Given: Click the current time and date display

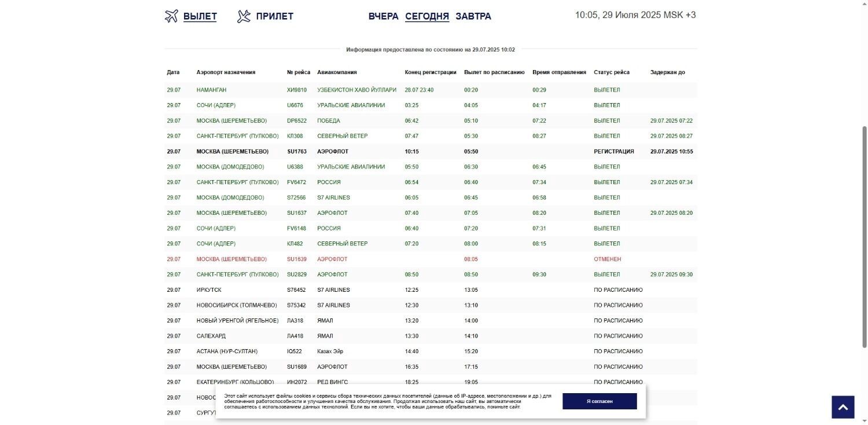Looking at the screenshot, I should (635, 15).
